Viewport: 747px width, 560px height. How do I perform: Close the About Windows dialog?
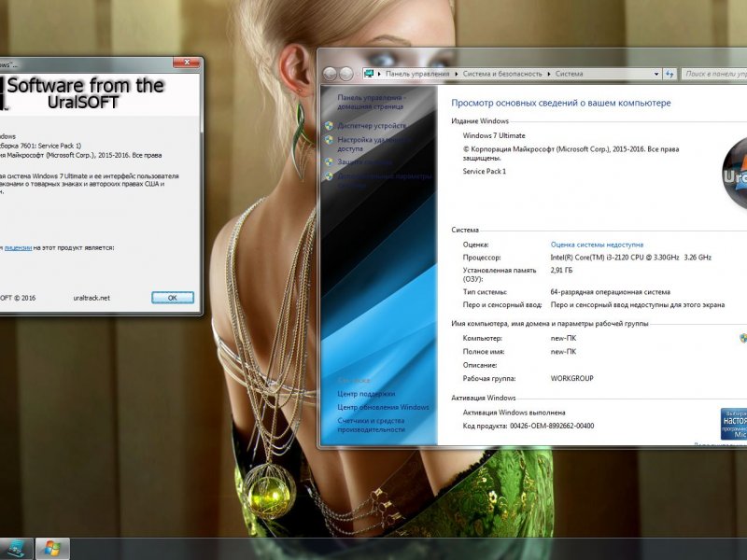186,63
